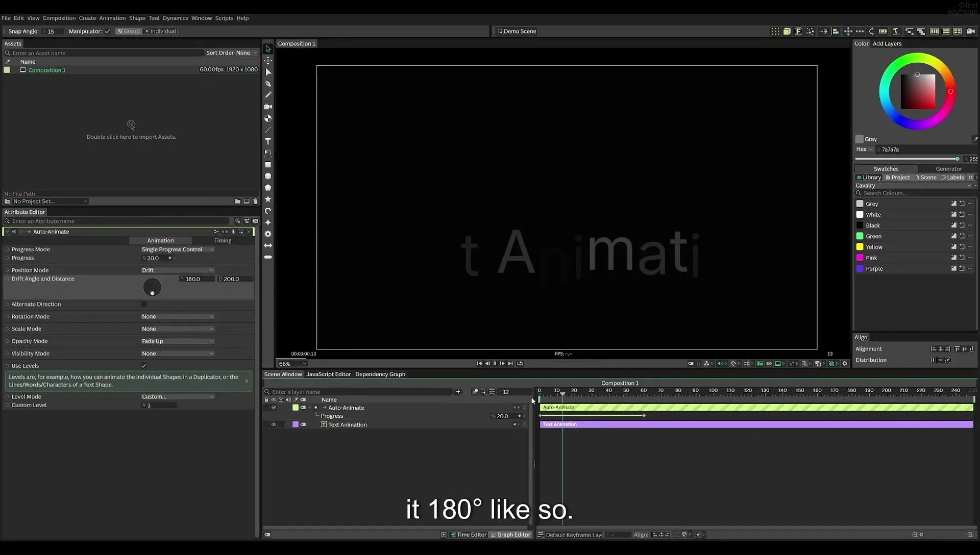The image size is (980, 555).
Task: Open the viewport zoom 68% dropdown
Action: [292, 364]
